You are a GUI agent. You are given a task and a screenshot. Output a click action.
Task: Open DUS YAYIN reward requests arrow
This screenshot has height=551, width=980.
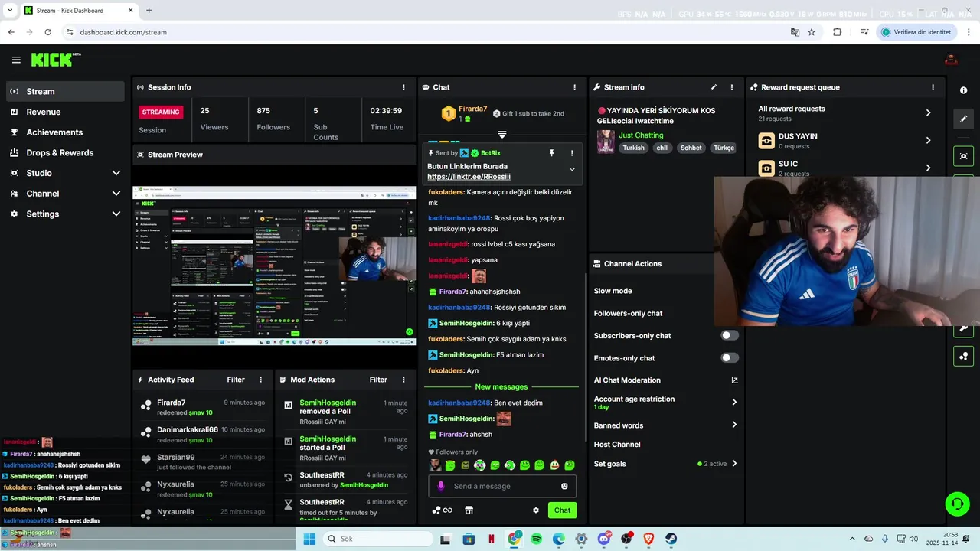pyautogui.click(x=928, y=140)
